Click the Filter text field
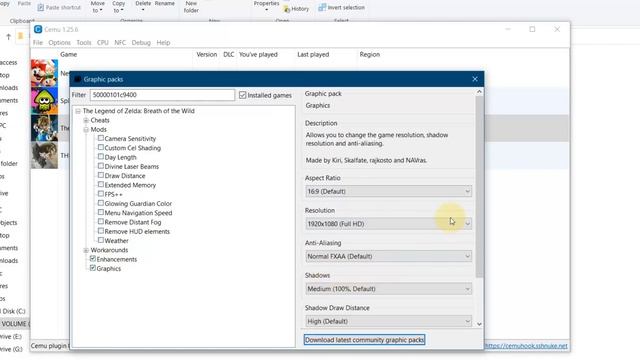 (162, 95)
